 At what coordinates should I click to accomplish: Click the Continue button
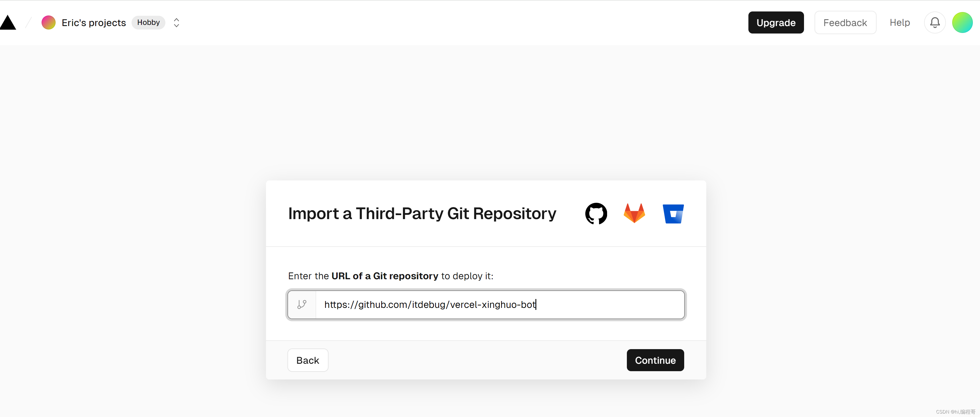[655, 360]
